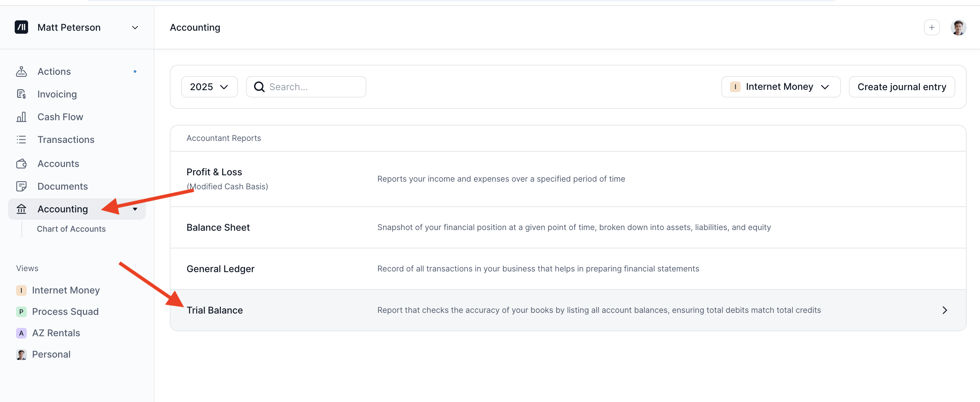Collapse the Accounting submenu arrow
Viewport: 980px width, 402px height.
pyautogui.click(x=135, y=209)
